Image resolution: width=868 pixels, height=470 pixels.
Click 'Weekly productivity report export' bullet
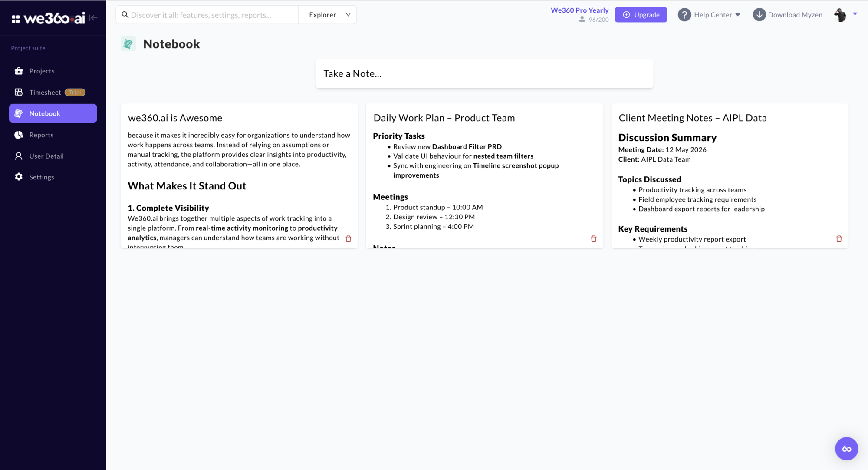692,239
